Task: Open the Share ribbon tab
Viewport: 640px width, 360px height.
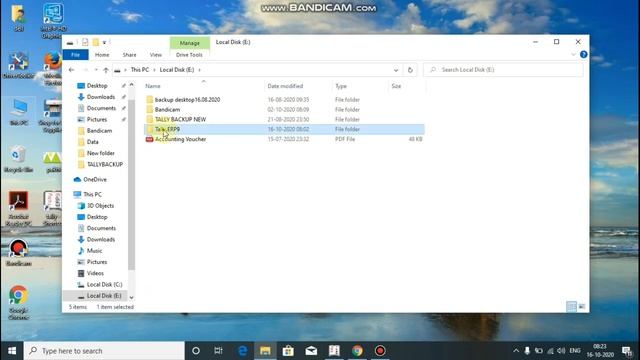Action: [129, 55]
